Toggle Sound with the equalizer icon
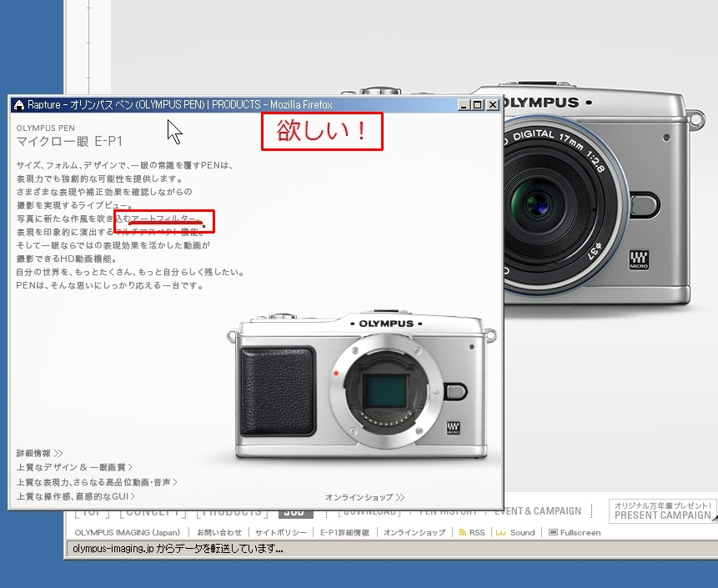The height and width of the screenshot is (588, 718). pyautogui.click(x=501, y=533)
